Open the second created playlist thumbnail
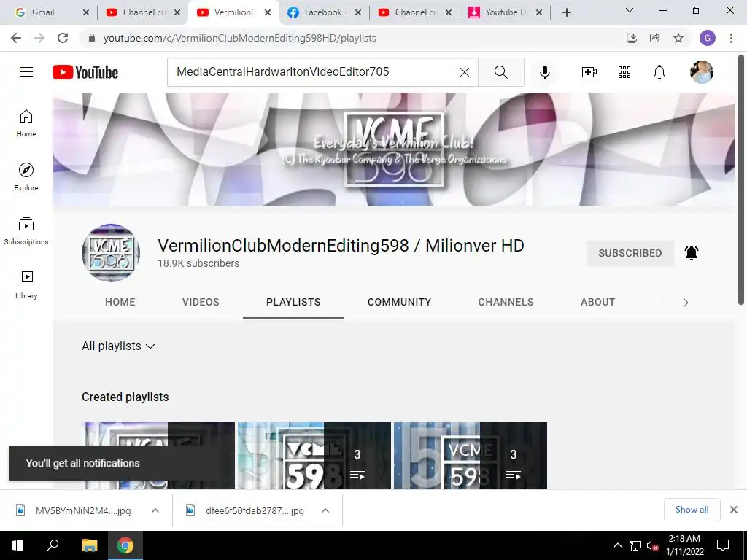 [x=314, y=456]
